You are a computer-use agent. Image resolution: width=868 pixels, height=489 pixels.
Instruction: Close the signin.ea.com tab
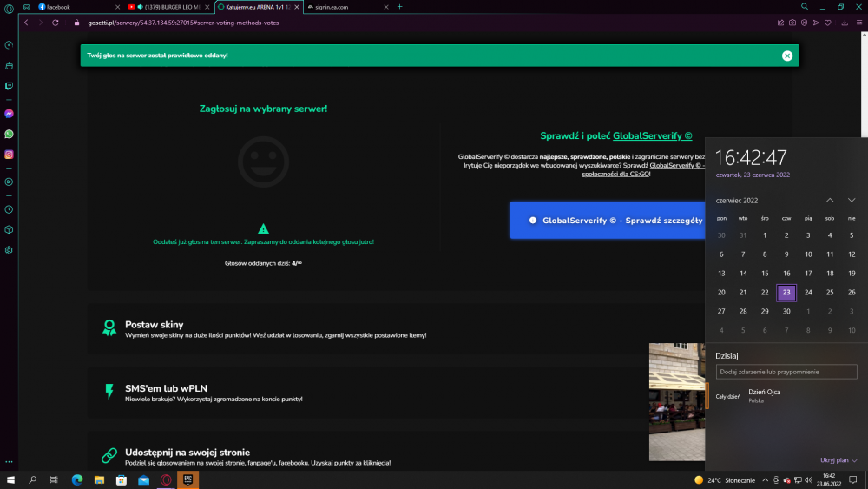point(386,7)
